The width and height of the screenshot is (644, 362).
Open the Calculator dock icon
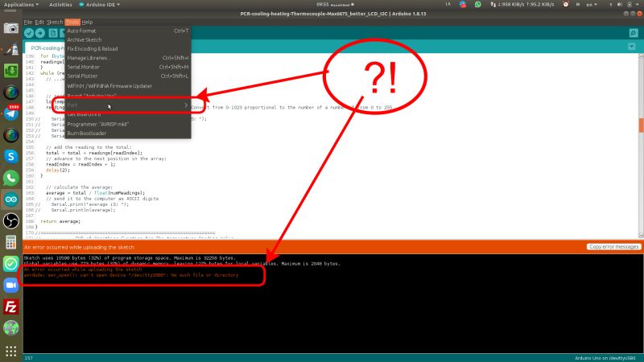pos(11,242)
